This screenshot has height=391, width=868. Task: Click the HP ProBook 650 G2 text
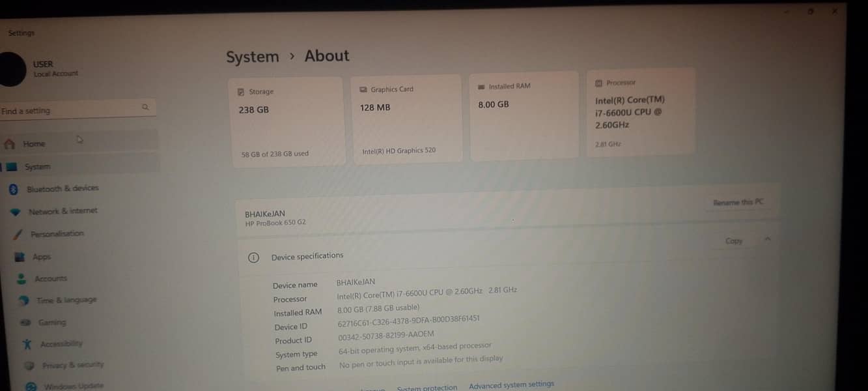(275, 223)
